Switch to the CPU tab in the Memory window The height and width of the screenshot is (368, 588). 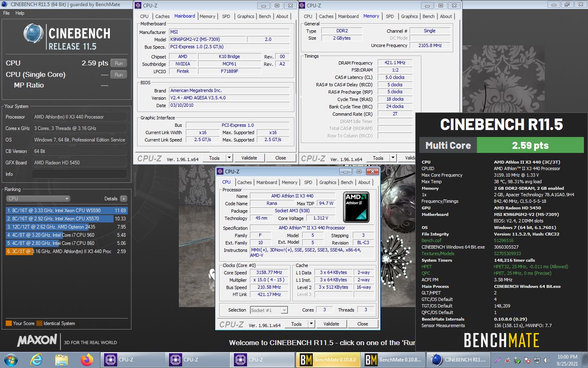click(308, 16)
